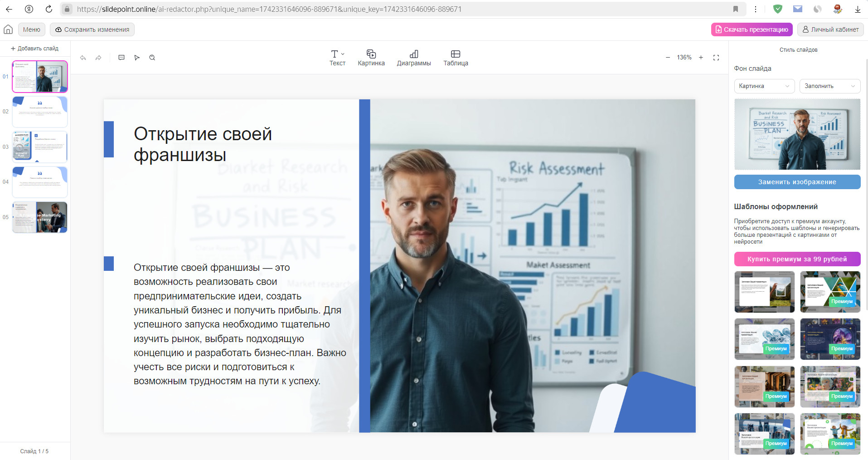Undo the last edit

click(x=83, y=58)
